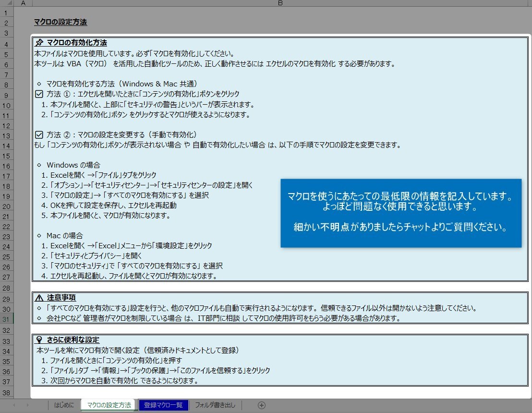The height and width of the screenshot is (413, 532).
Task: Select row 9 header
Action: pos(6,96)
